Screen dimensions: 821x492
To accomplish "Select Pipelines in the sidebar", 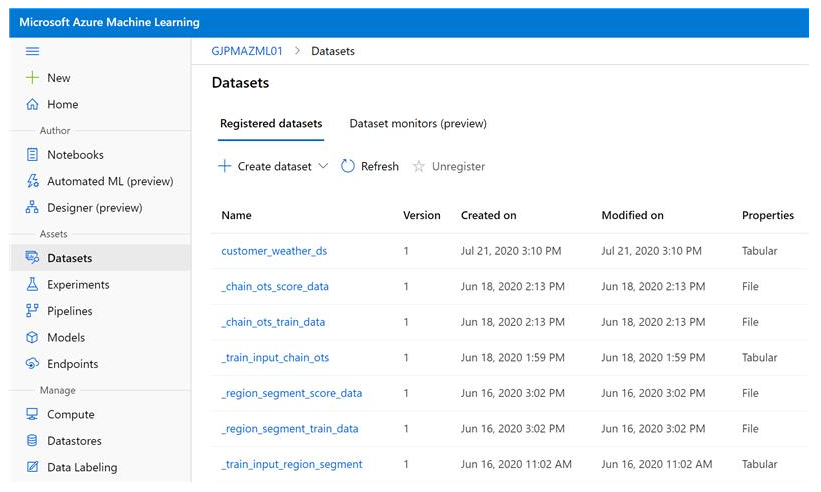I will coord(70,311).
